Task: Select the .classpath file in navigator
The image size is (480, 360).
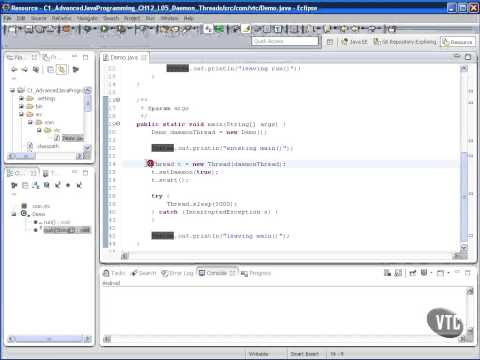Action: pos(43,146)
